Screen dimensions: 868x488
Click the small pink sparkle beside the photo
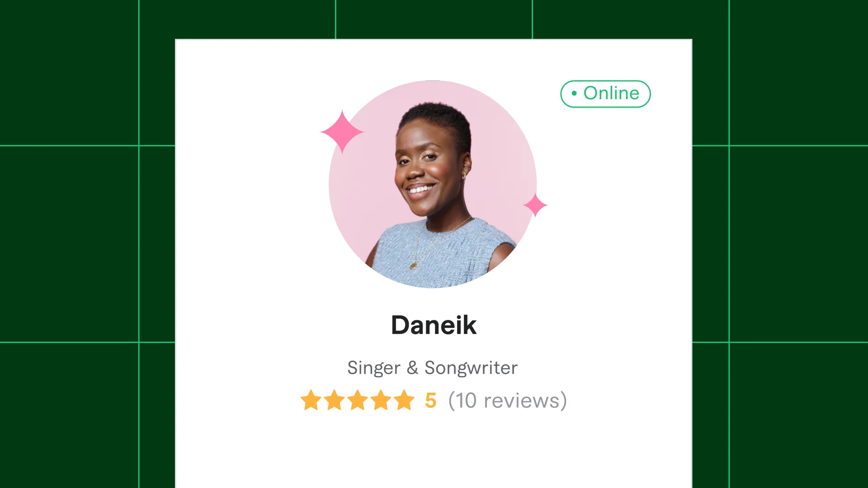click(535, 205)
